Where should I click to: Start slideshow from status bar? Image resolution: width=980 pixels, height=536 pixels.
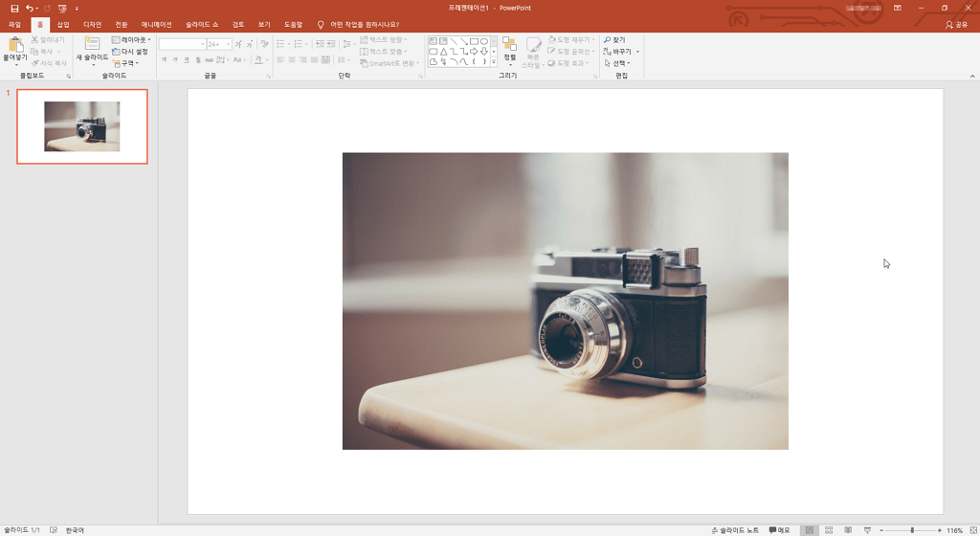867,530
